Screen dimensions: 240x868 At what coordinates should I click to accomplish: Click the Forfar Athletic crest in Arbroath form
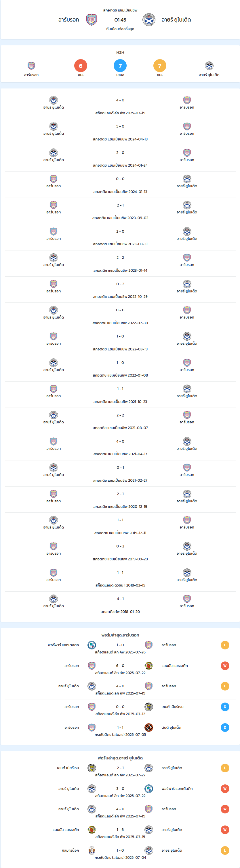pyautogui.click(x=92, y=645)
